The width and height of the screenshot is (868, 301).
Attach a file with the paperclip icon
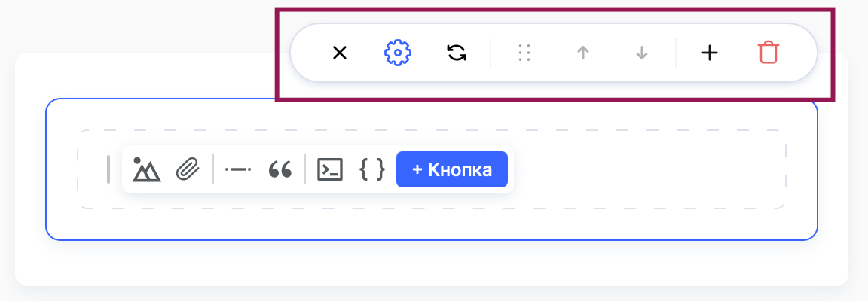[187, 169]
